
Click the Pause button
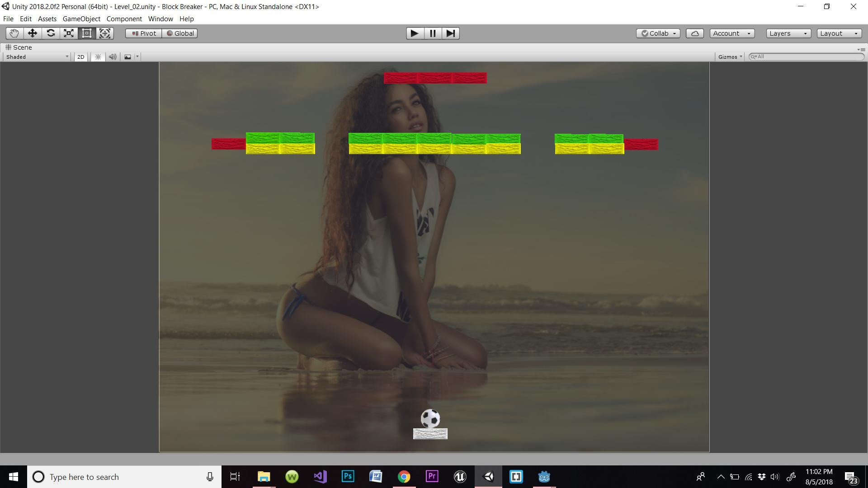[433, 33]
